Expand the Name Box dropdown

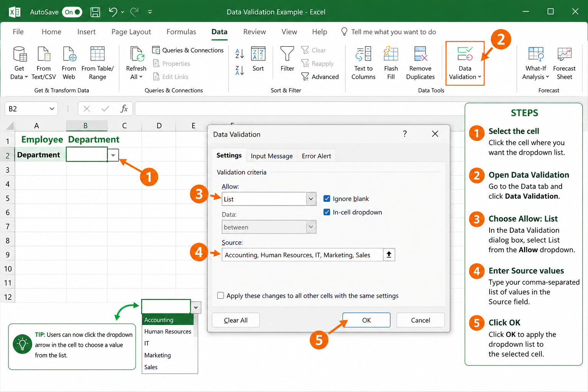[52, 109]
